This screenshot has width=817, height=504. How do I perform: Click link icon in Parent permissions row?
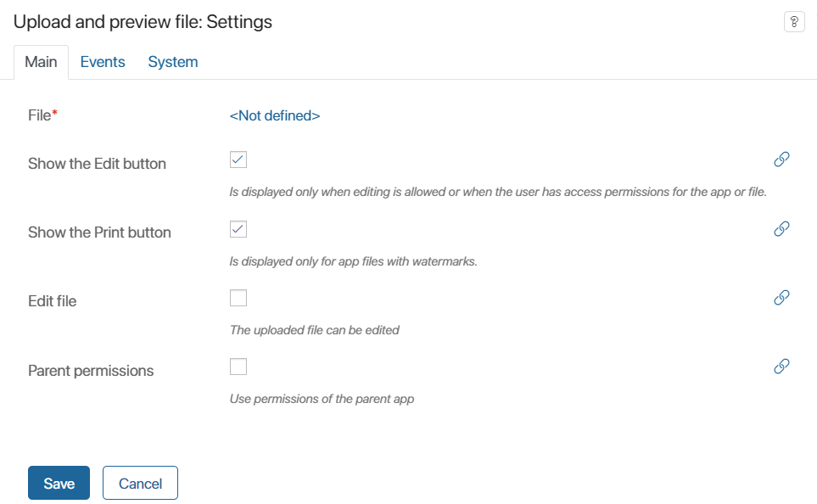[x=781, y=366]
